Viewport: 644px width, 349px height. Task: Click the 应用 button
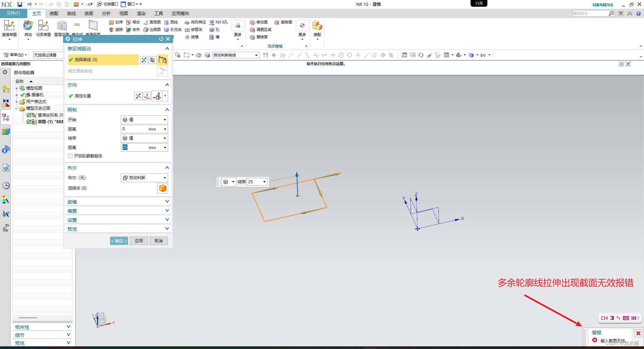(139, 241)
